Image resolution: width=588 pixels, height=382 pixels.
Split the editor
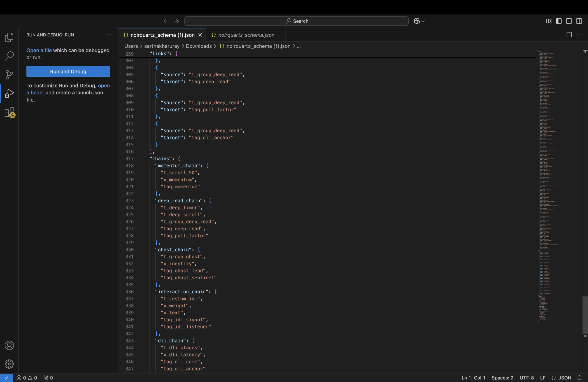point(569,35)
